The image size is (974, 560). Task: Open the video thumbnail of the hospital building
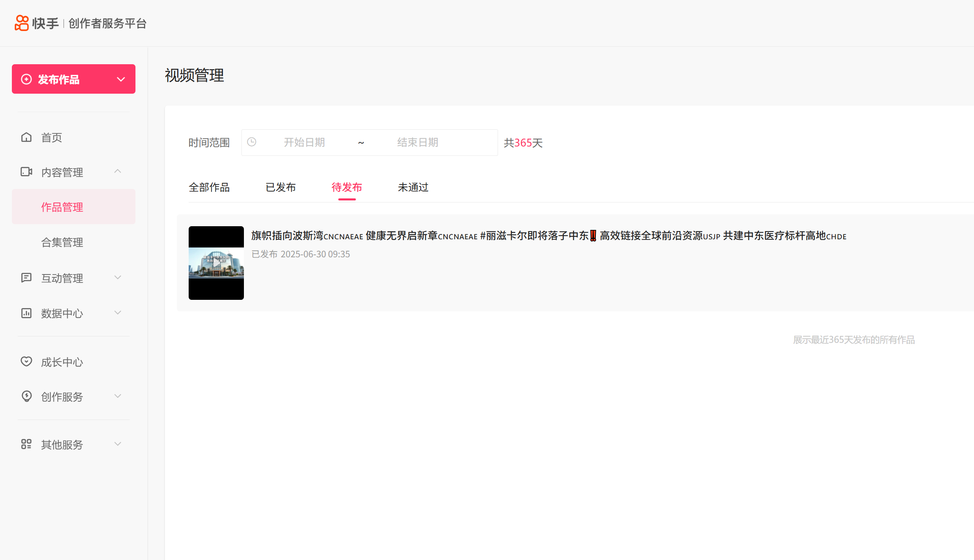point(216,263)
